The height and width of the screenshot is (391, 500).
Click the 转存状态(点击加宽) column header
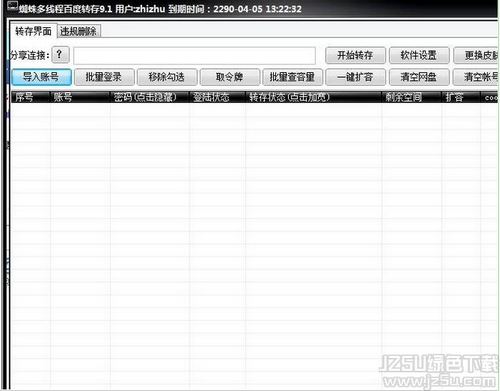313,97
